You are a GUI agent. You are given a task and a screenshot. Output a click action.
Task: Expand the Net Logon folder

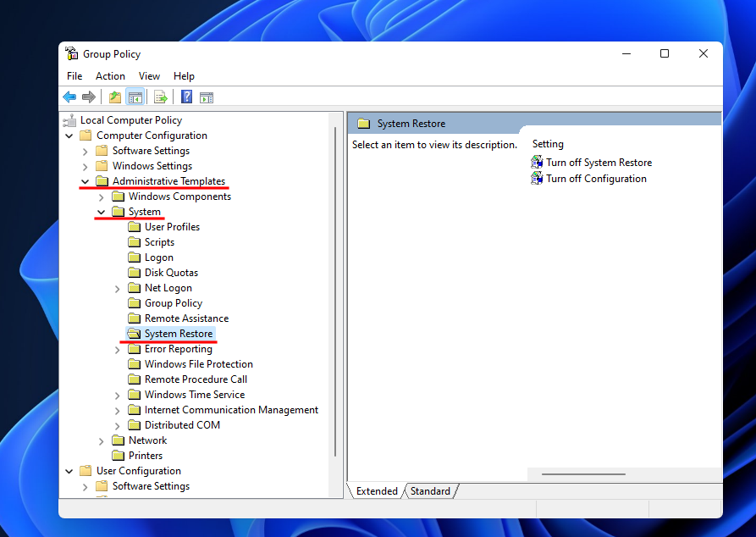click(x=117, y=288)
